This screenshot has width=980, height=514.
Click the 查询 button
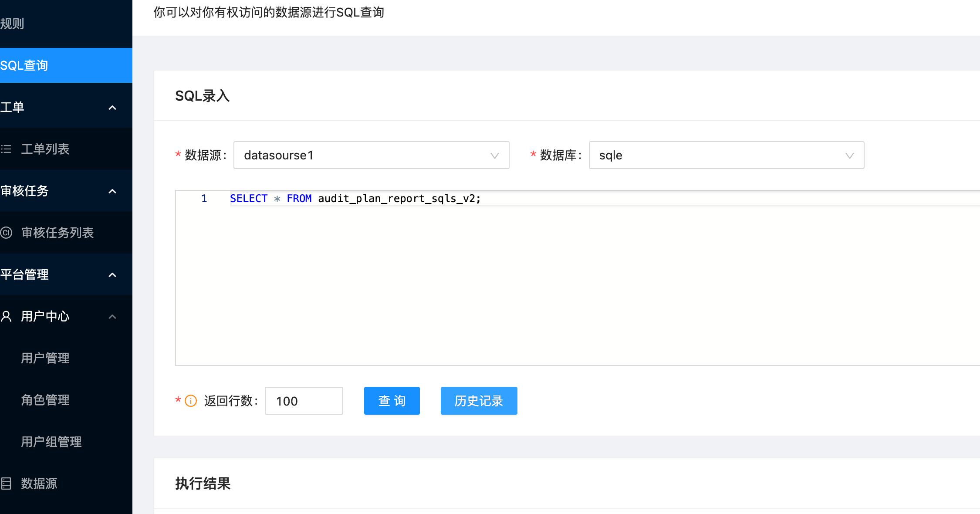pyautogui.click(x=392, y=401)
